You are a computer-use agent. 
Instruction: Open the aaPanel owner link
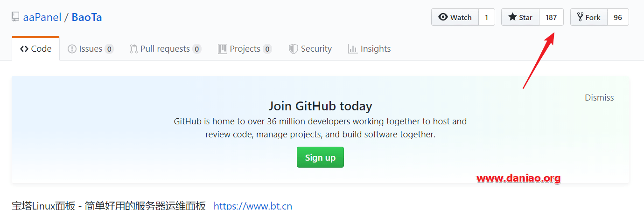pos(42,18)
